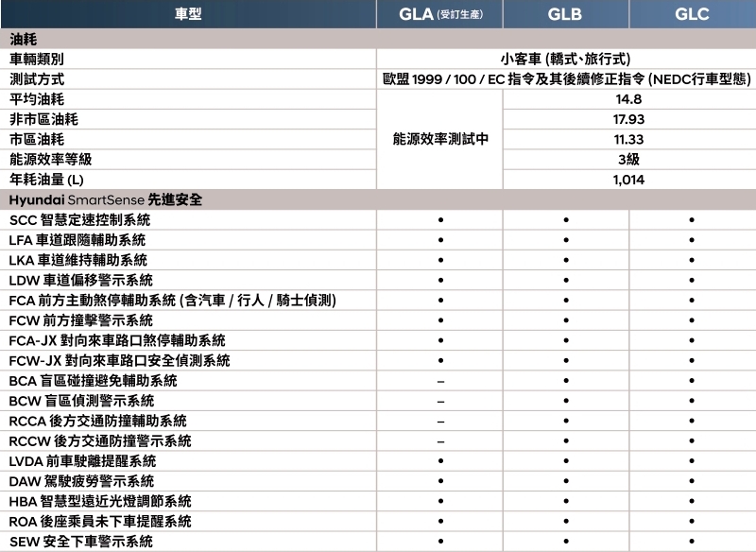Click the FCW 前方撞擊警示系統 row label
756x552 pixels.
click(80, 320)
